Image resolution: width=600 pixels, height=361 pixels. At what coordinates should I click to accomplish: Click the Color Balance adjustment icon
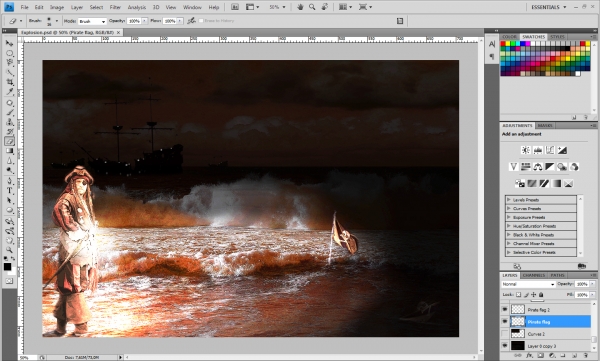tap(538, 167)
